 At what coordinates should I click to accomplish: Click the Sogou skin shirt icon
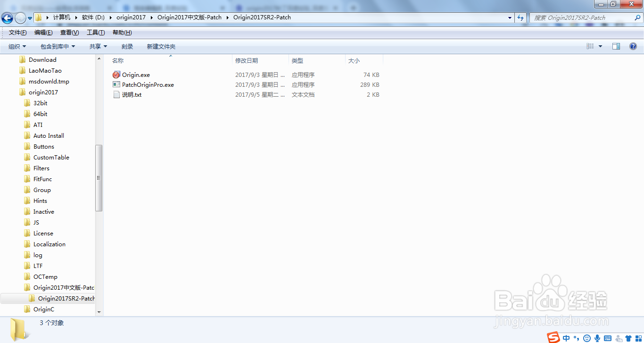tap(628, 338)
